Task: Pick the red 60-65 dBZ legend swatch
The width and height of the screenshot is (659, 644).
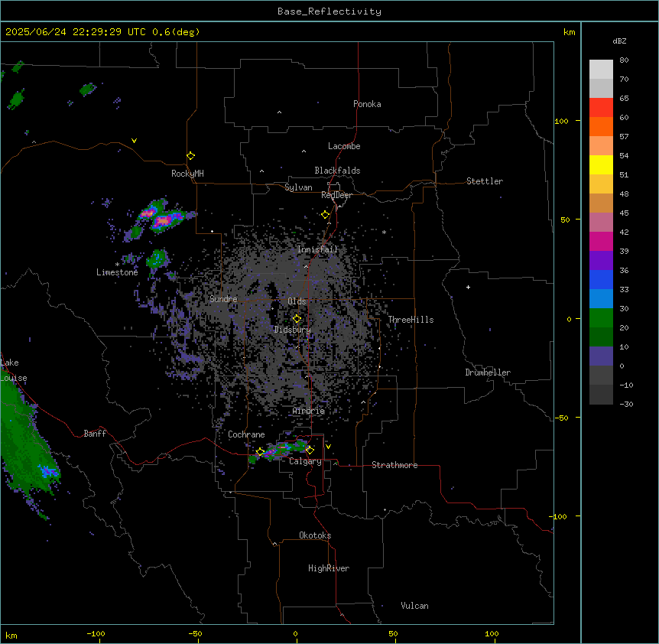Action: click(x=601, y=108)
